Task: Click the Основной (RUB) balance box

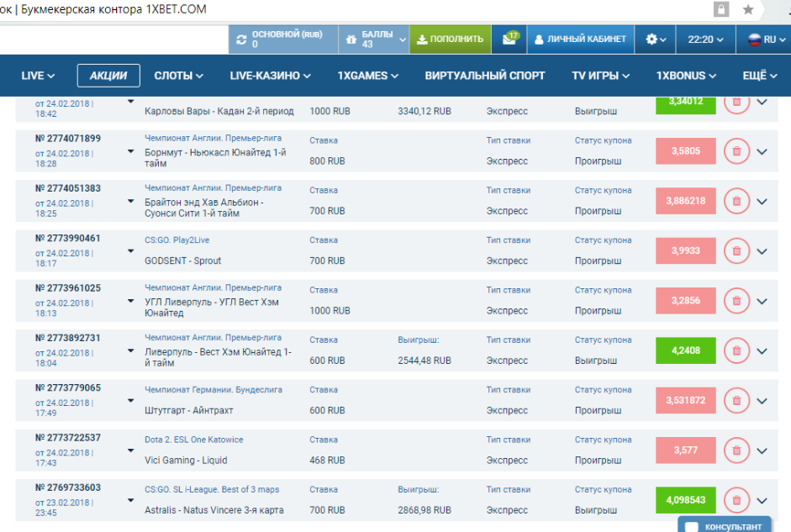Action: [x=283, y=39]
